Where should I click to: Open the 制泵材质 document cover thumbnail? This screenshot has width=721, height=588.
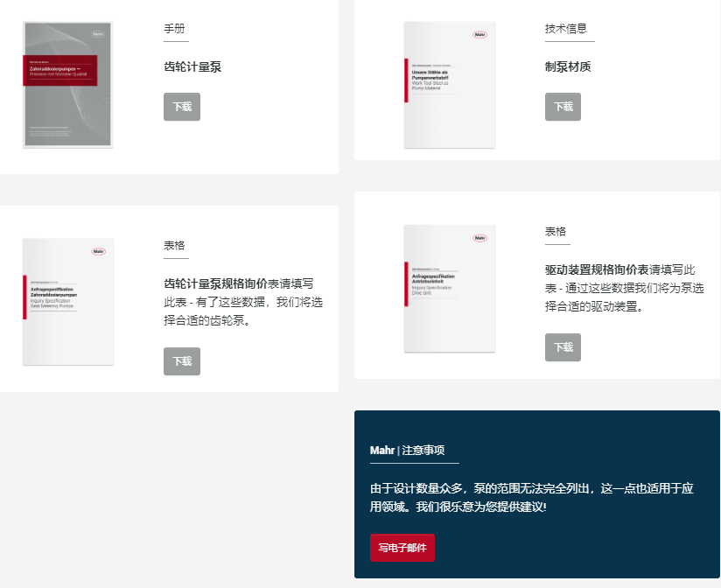pos(450,85)
